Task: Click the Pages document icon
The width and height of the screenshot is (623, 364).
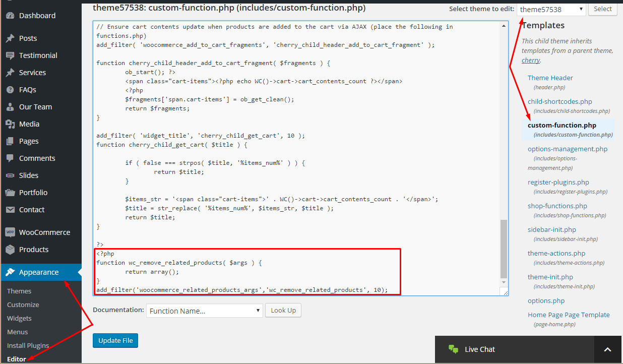Action: click(x=10, y=141)
